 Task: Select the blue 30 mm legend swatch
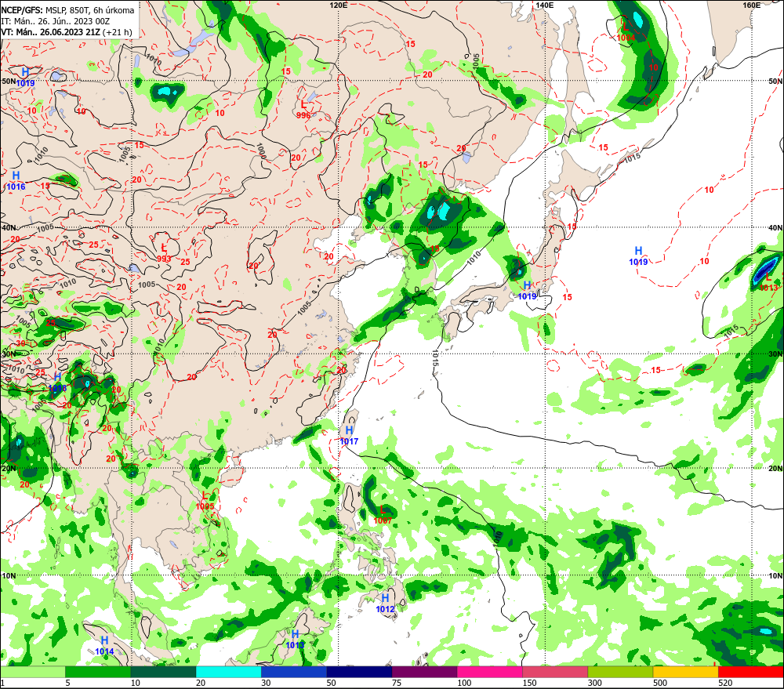294,672
